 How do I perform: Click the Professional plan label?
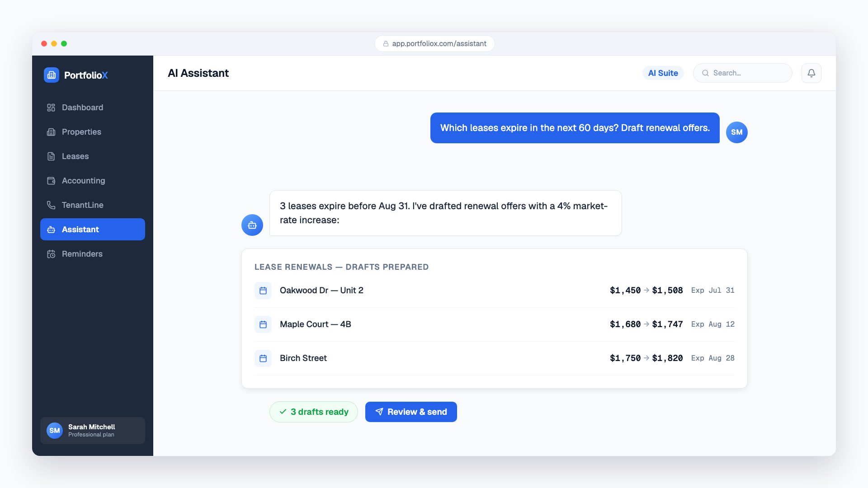[91, 435]
